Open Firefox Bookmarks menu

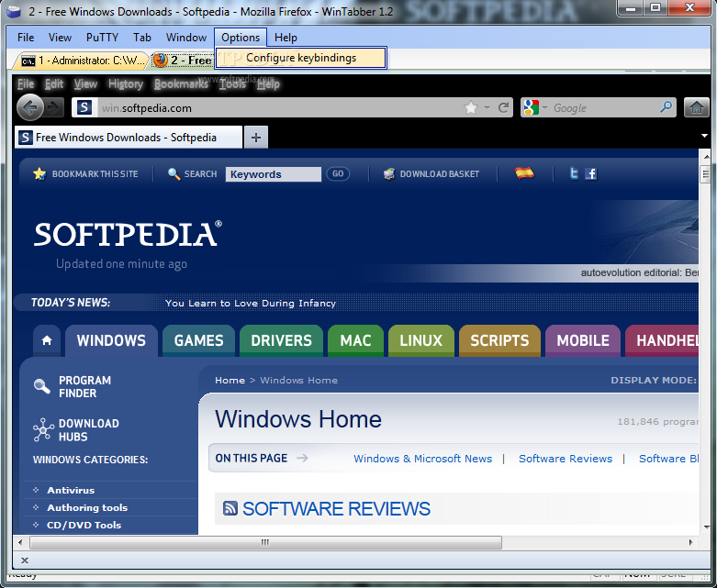point(181,84)
